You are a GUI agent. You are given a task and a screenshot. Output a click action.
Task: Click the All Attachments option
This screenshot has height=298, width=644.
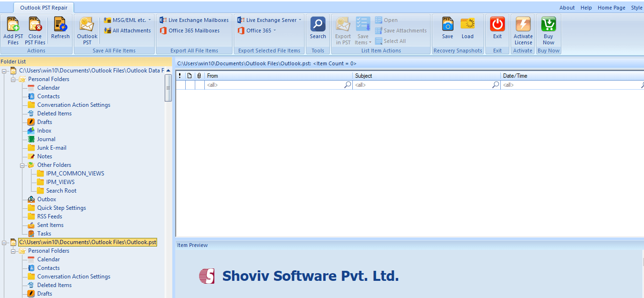click(127, 31)
